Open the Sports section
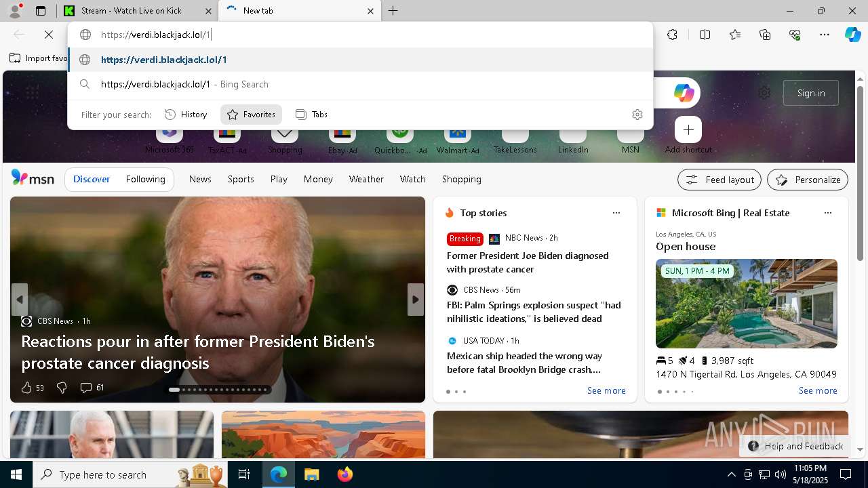 [241, 179]
